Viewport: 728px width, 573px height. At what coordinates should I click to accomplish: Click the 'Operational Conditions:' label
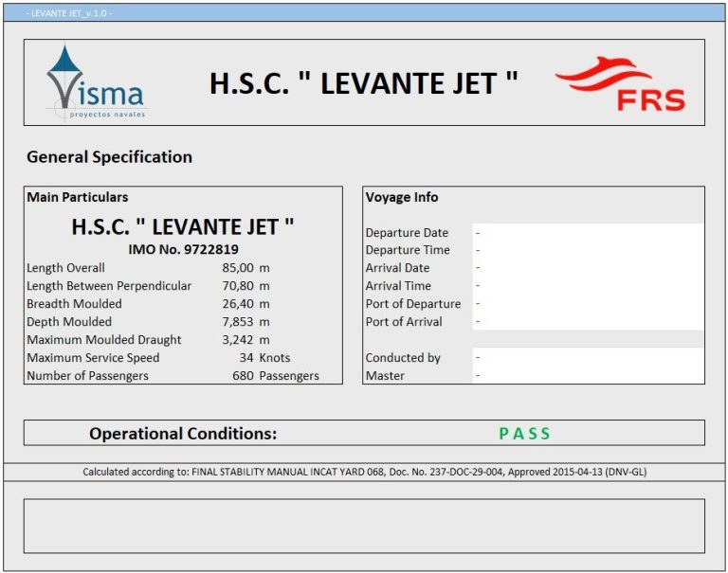pyautogui.click(x=183, y=434)
